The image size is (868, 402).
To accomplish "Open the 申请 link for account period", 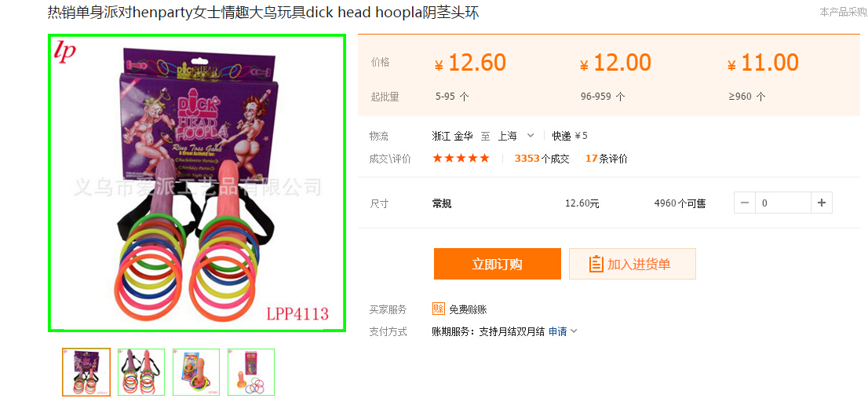I will 557,331.
